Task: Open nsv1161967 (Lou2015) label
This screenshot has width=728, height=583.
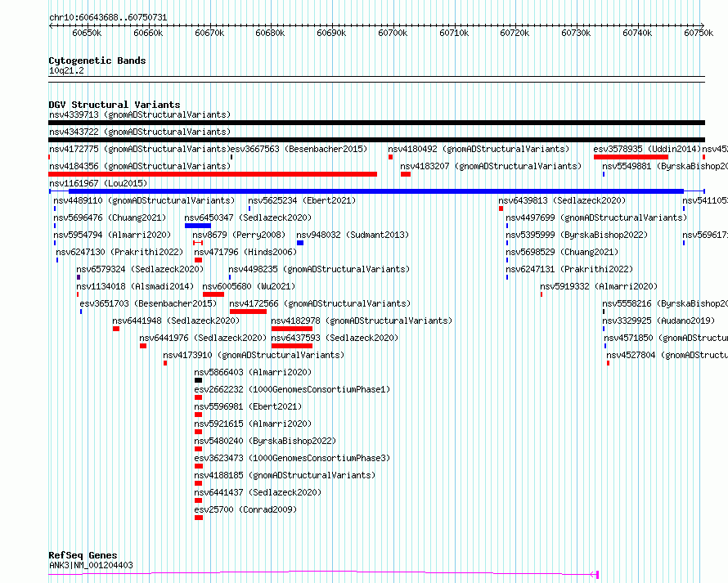Action: 98,183
